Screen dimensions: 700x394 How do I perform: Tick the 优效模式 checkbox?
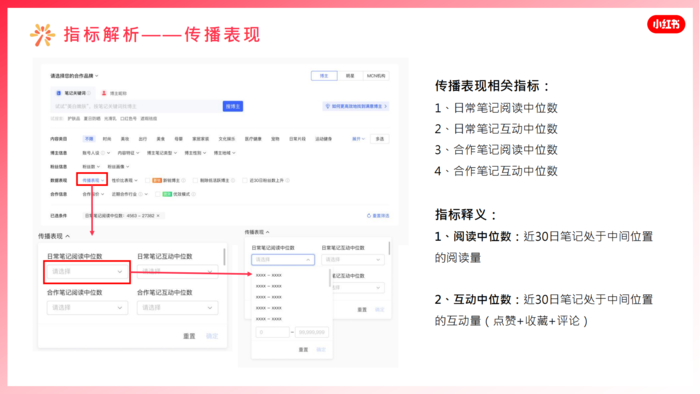(158, 194)
